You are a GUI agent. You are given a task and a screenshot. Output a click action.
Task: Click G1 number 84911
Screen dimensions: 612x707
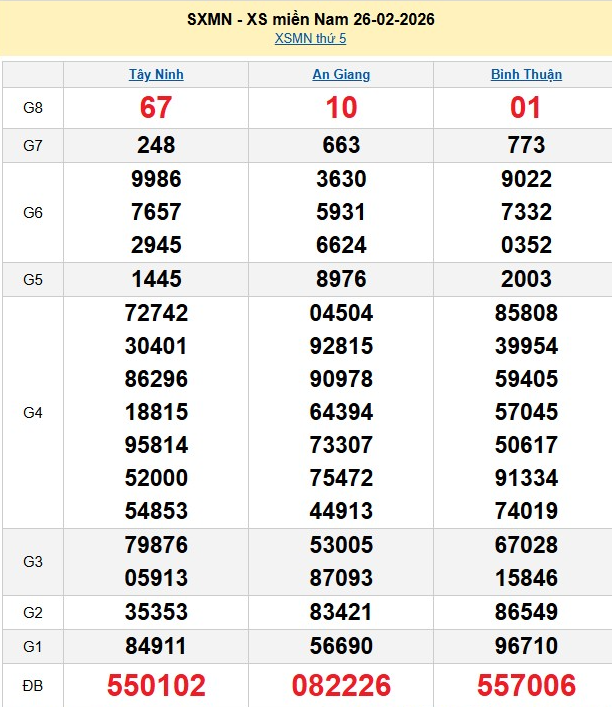click(x=156, y=646)
